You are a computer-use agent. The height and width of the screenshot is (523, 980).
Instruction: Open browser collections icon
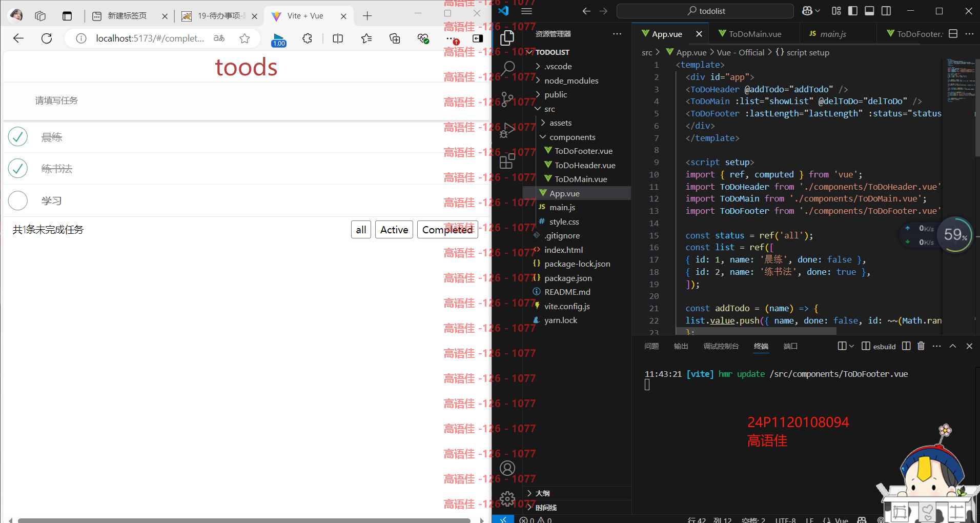click(x=395, y=38)
